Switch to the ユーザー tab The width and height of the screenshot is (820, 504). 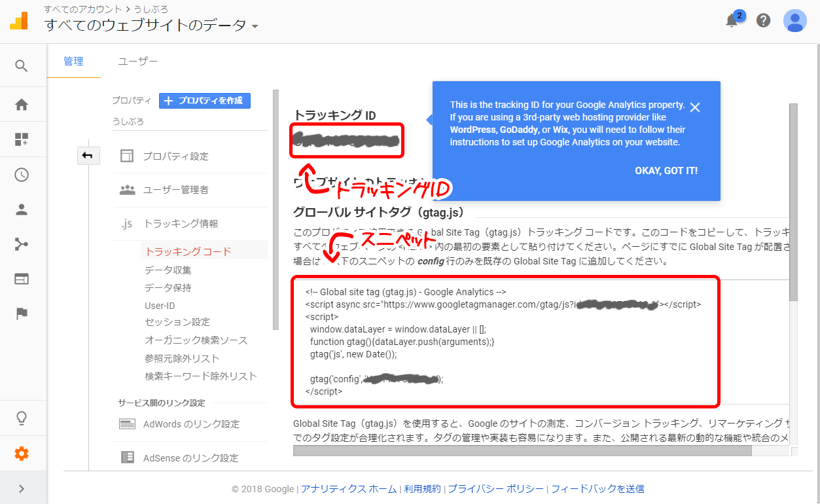pos(138,61)
